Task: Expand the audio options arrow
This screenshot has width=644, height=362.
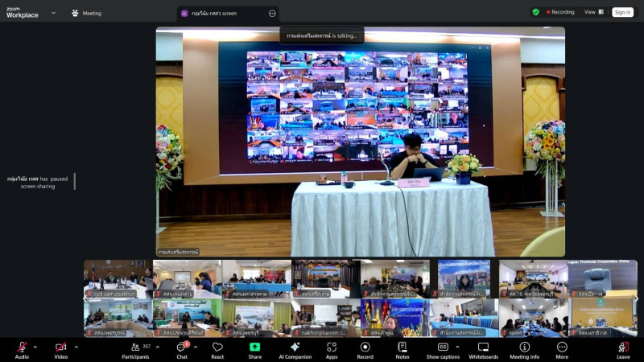Action: (35, 347)
